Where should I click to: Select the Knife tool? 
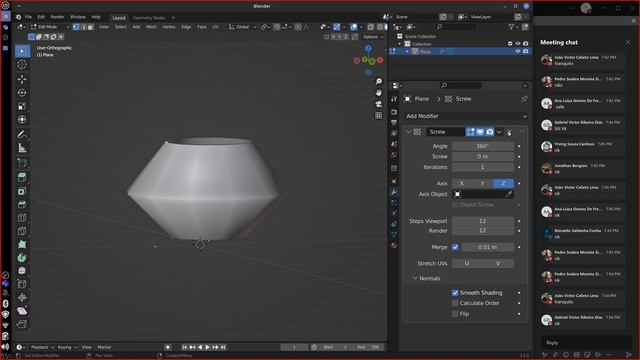(x=22, y=231)
